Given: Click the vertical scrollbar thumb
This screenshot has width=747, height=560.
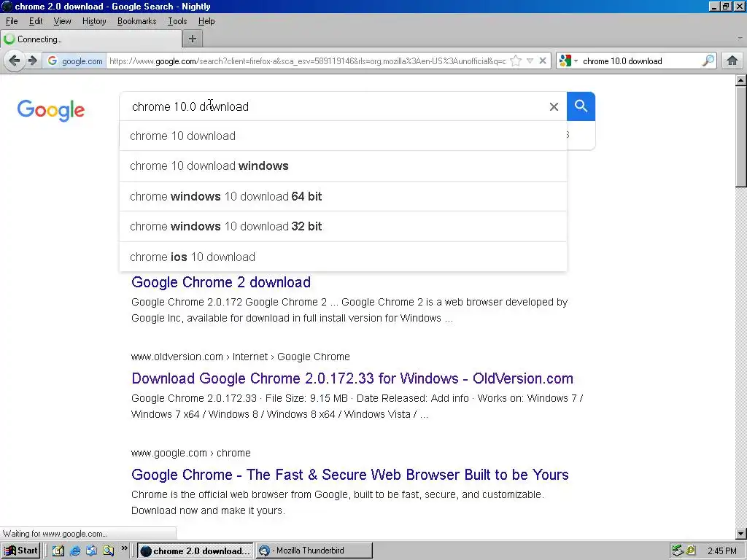Looking at the screenshot, I should point(741,136).
